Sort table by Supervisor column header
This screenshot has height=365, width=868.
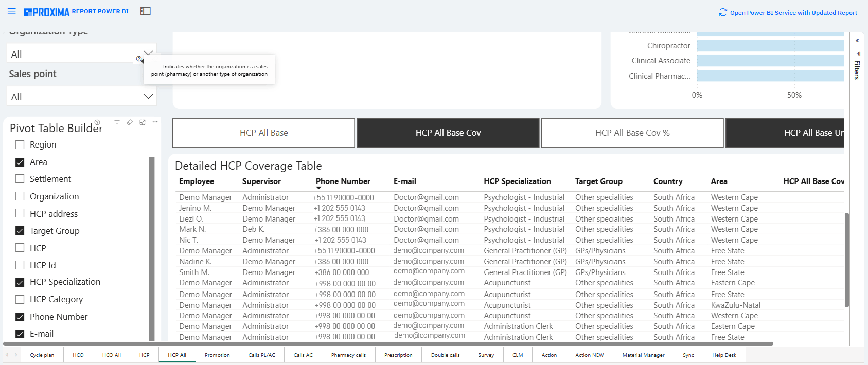coord(261,181)
